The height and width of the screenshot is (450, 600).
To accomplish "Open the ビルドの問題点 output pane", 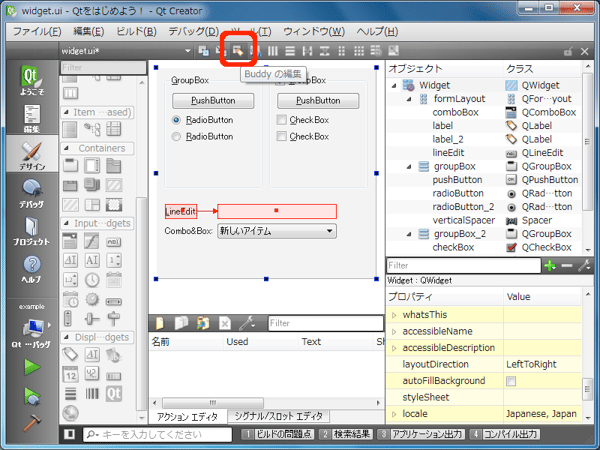I will point(285,435).
